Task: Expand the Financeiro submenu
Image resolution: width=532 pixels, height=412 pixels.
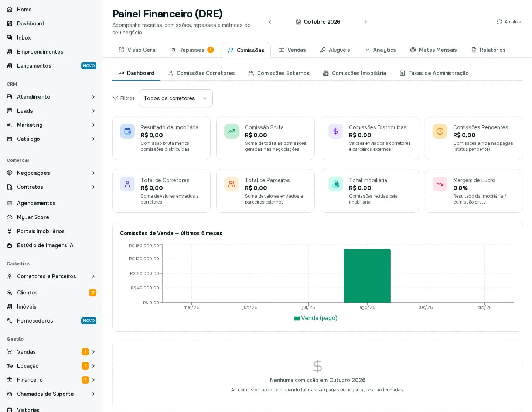Action: (x=93, y=380)
